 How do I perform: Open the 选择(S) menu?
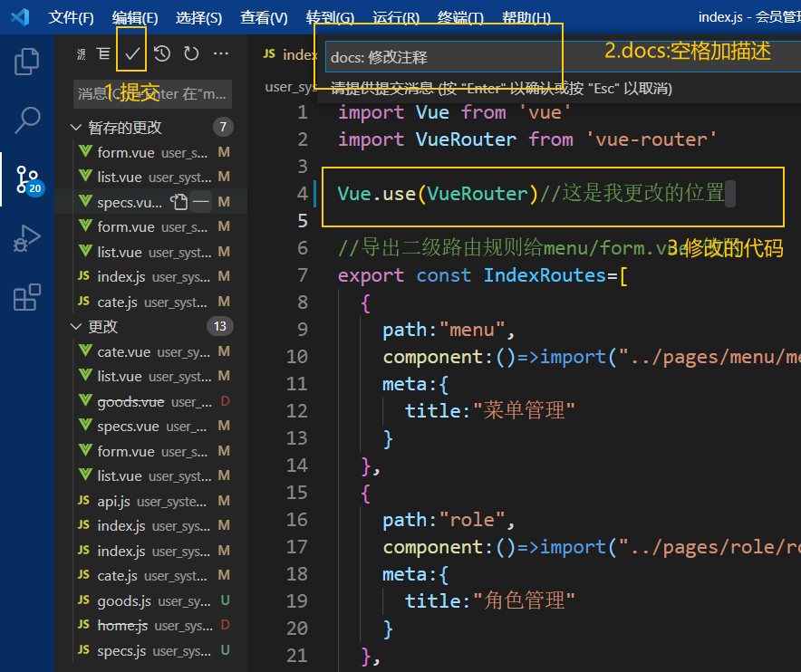click(x=198, y=17)
